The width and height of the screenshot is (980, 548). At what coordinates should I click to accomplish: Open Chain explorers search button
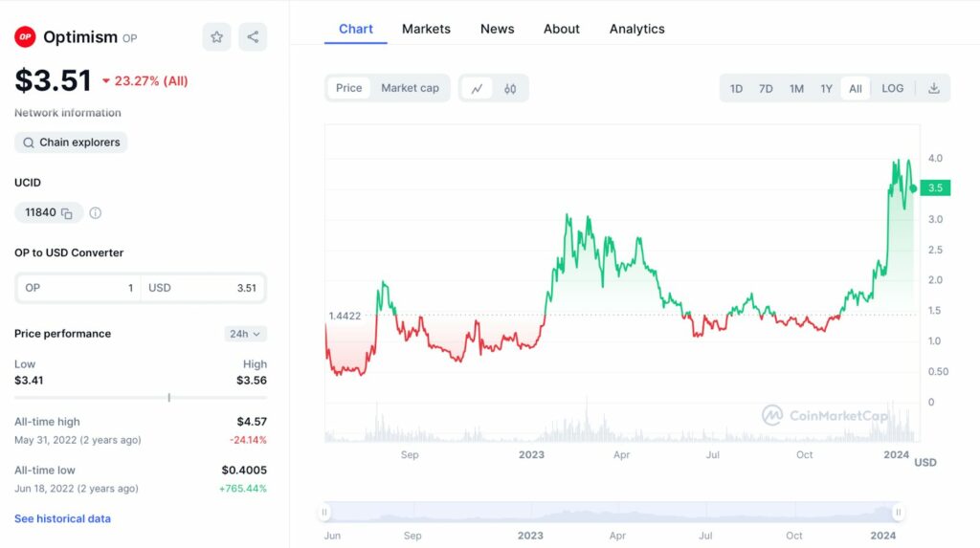click(x=71, y=142)
